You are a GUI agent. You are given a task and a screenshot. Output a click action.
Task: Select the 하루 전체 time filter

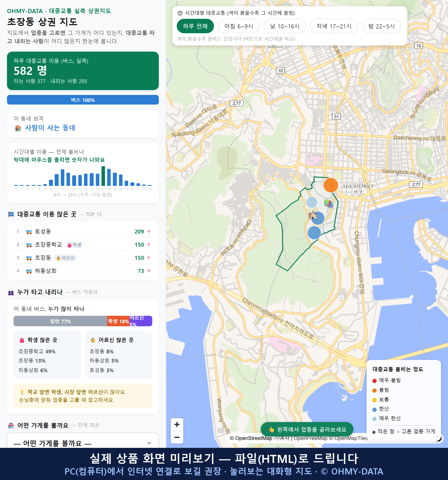[x=195, y=26]
